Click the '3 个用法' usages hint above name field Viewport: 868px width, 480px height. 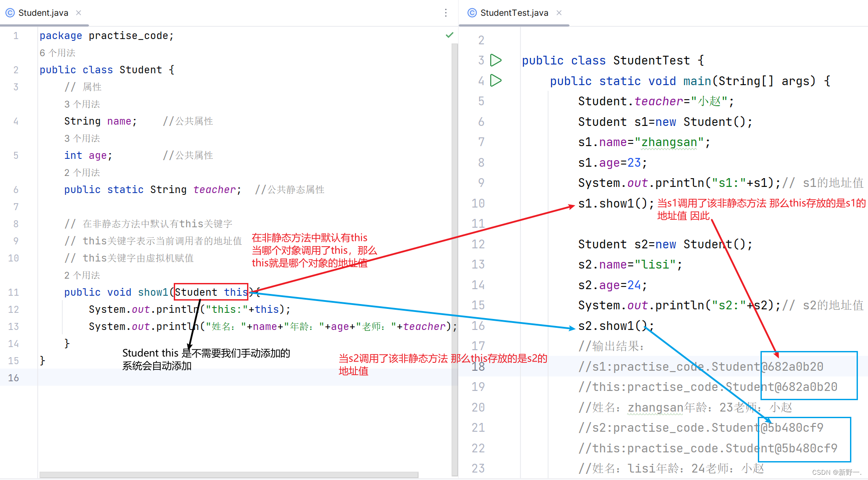click(x=82, y=104)
